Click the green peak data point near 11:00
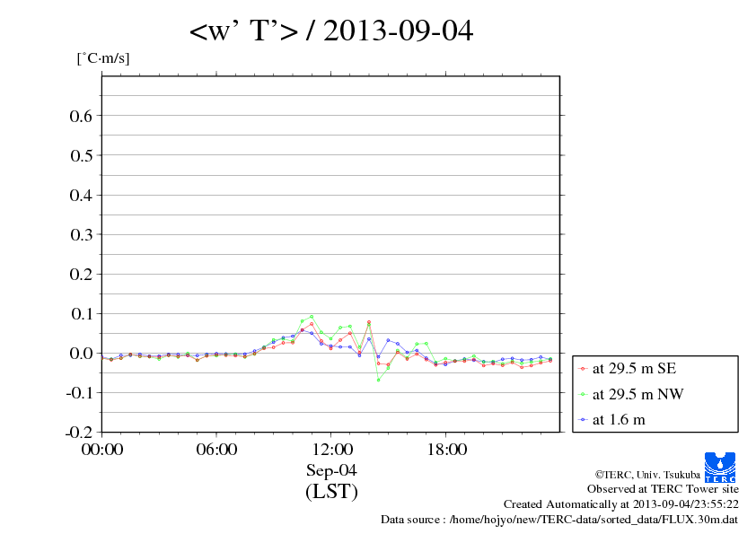The width and height of the screenshot is (756, 534). click(x=312, y=317)
